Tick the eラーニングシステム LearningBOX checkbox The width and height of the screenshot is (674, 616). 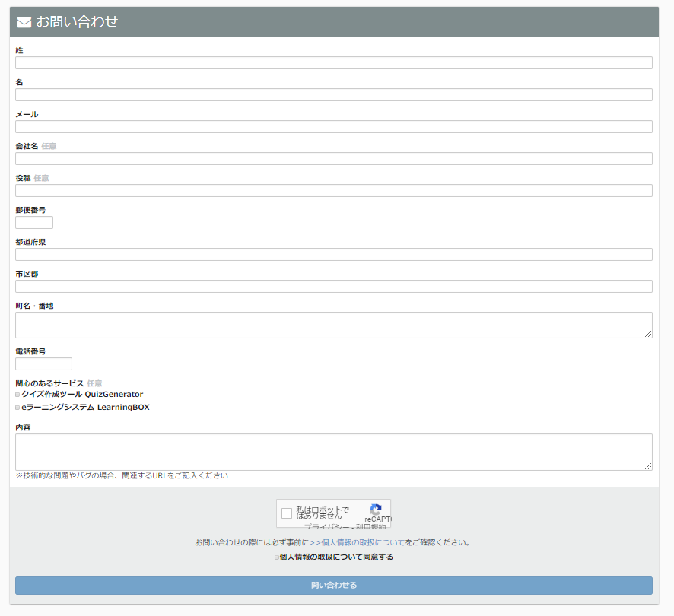(17, 408)
